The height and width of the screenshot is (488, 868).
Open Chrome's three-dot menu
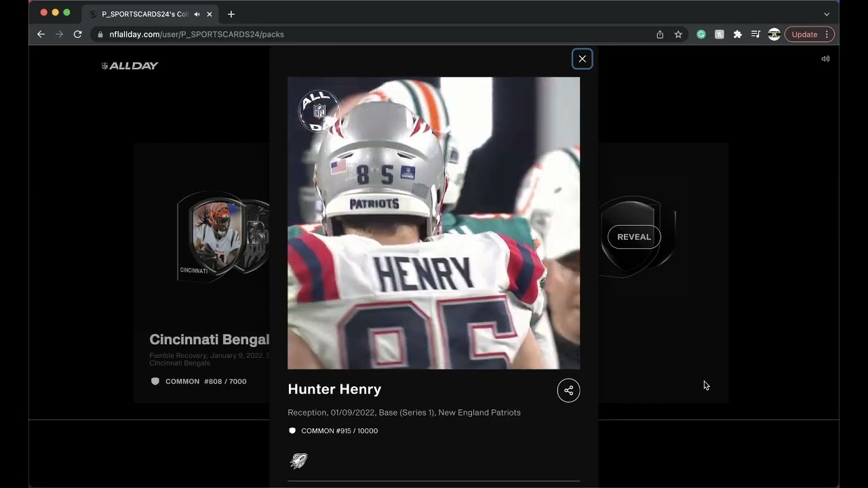click(827, 35)
